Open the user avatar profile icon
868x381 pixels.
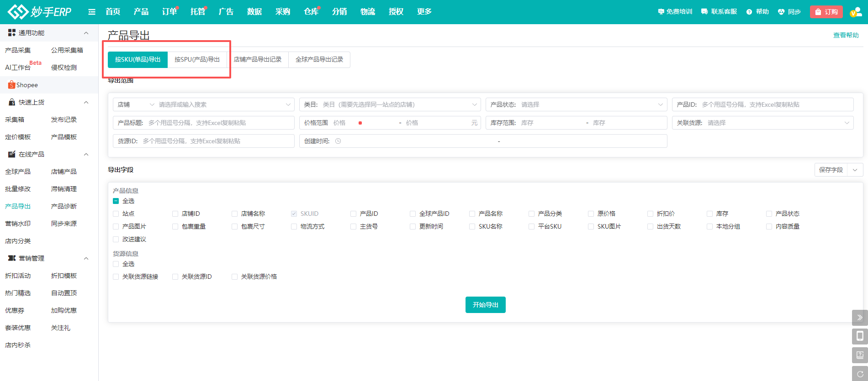(x=855, y=12)
